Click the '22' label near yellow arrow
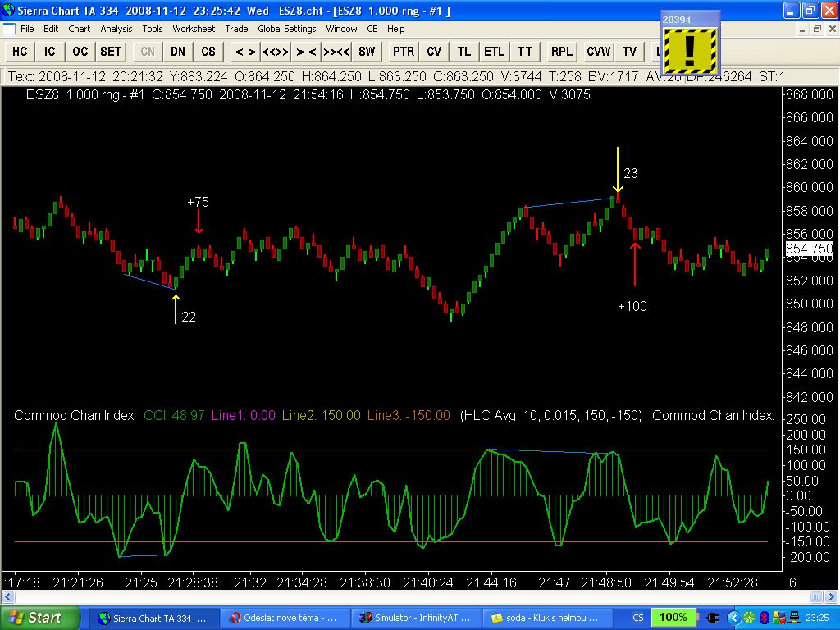 pyautogui.click(x=189, y=317)
